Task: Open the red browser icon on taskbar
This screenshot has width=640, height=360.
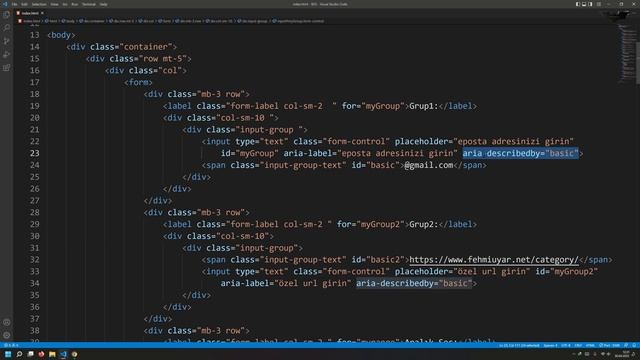Action: (41, 354)
